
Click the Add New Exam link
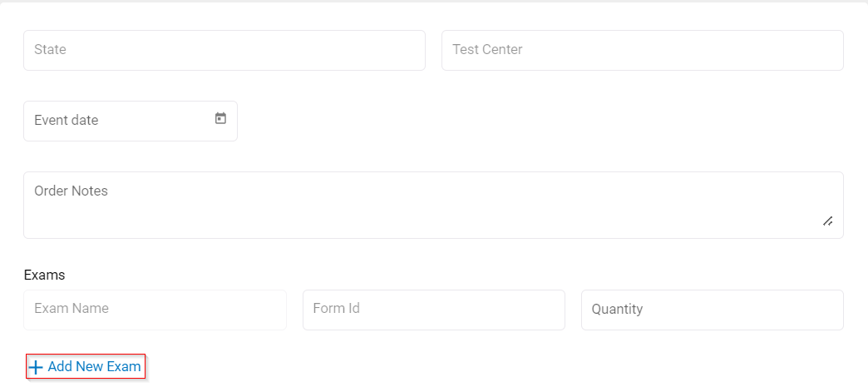coord(86,366)
